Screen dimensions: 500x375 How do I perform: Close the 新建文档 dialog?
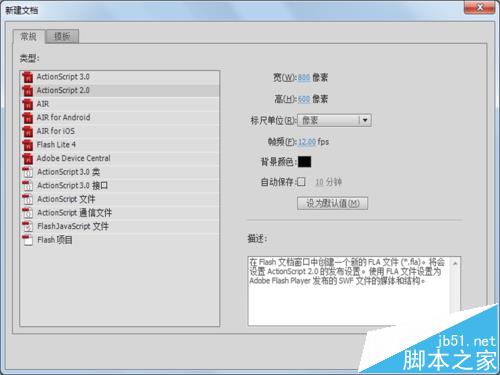click(480, 7)
